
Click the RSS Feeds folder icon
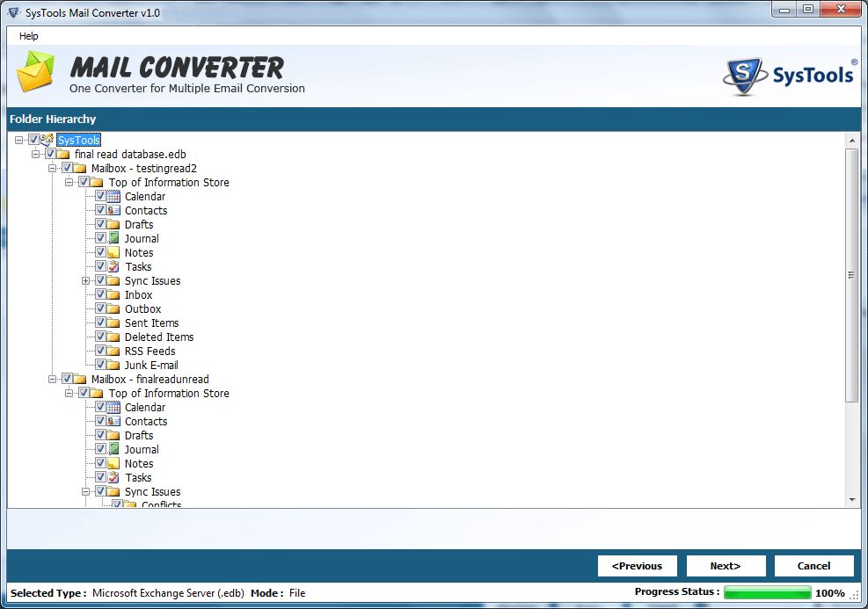113,352
